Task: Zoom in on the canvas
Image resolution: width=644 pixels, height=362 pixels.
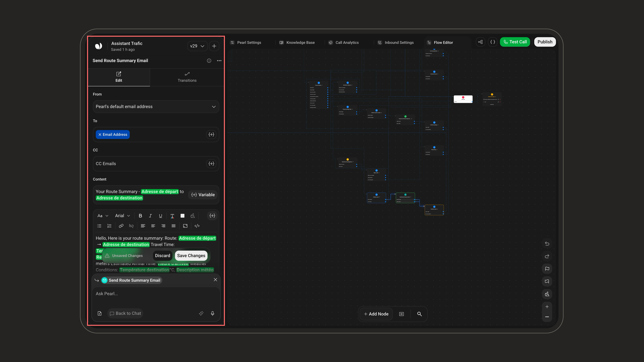Action: click(x=547, y=307)
